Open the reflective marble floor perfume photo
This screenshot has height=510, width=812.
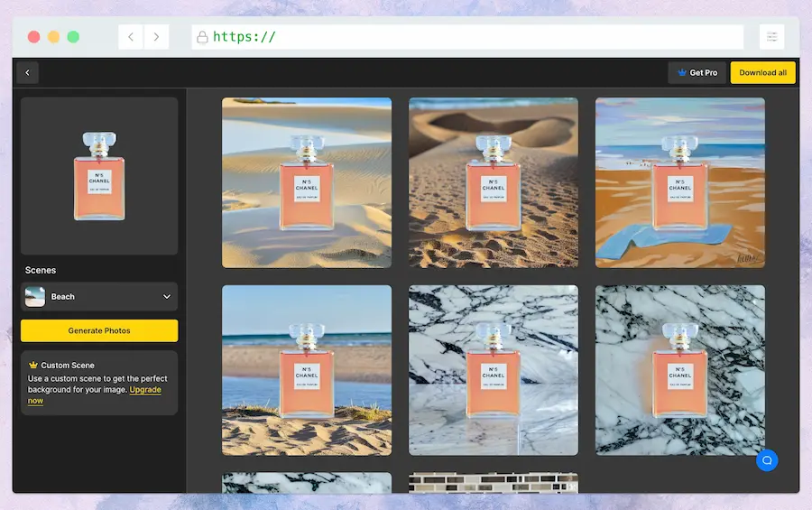click(494, 370)
